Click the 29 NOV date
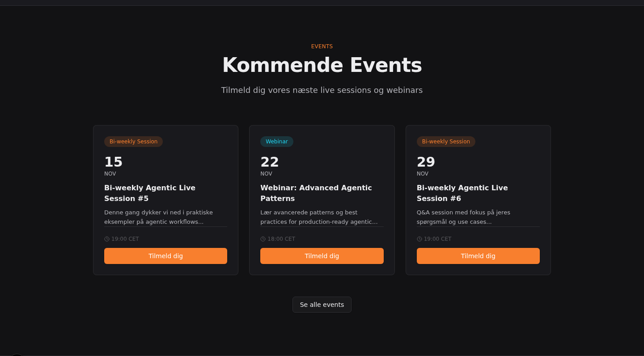644x356 pixels. [x=426, y=166]
